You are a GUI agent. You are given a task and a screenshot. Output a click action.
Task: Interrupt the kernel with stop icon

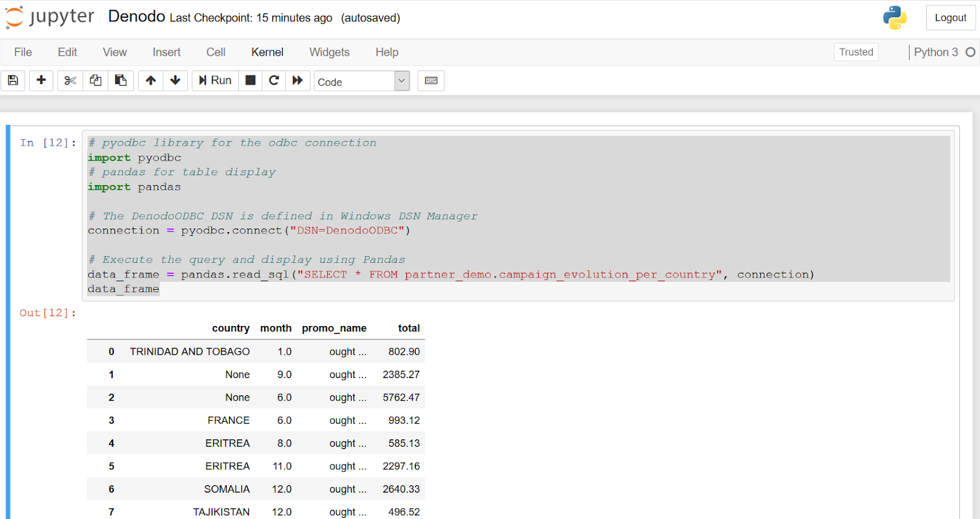pos(251,80)
